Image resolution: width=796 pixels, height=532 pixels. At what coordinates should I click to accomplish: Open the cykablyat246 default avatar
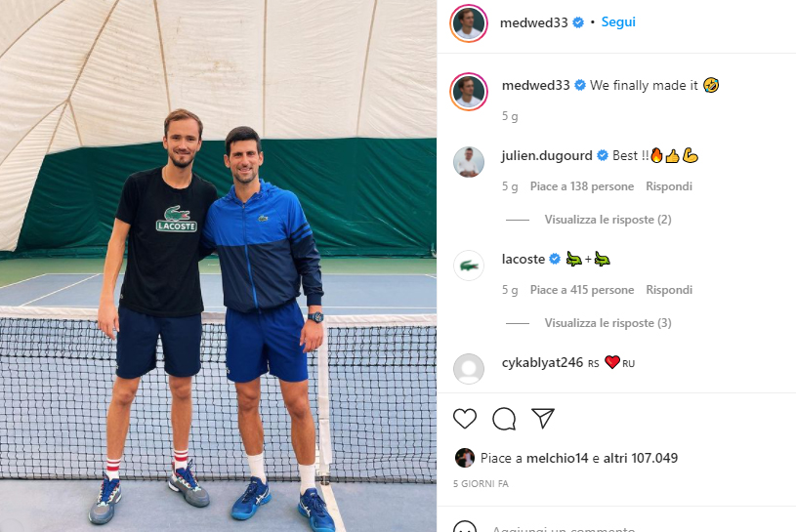pos(469,369)
